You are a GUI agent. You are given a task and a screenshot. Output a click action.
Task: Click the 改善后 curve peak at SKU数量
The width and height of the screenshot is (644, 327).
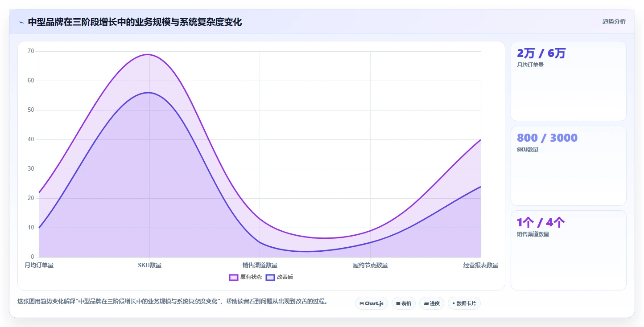149,93
